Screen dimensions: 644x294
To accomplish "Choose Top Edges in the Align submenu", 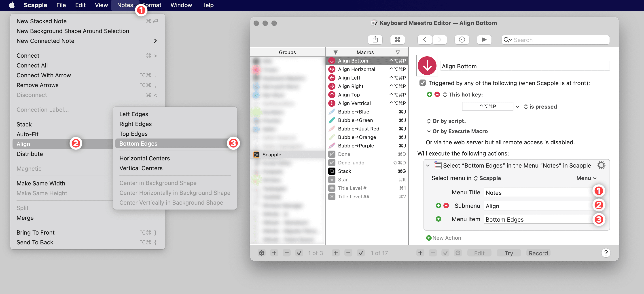I will pyautogui.click(x=175, y=134).
